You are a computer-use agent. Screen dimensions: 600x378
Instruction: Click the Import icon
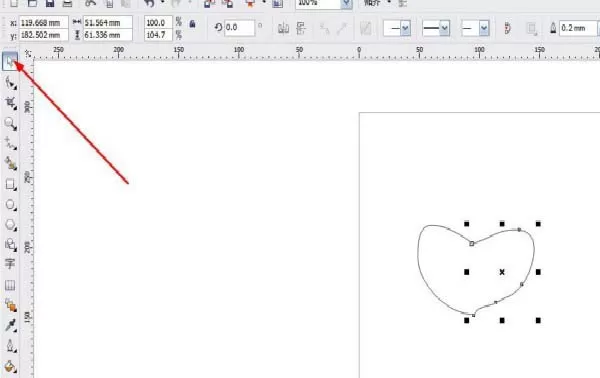209,3
